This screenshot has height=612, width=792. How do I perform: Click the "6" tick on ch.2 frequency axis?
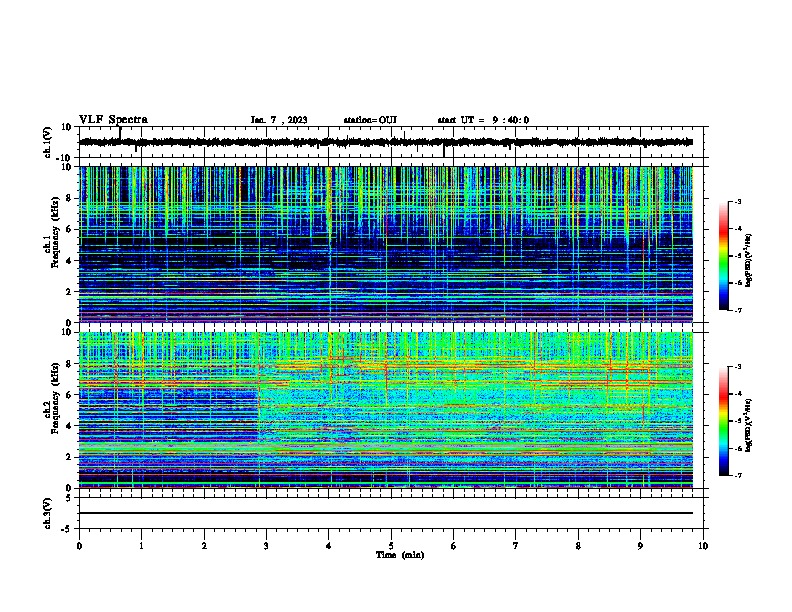pyautogui.click(x=69, y=395)
